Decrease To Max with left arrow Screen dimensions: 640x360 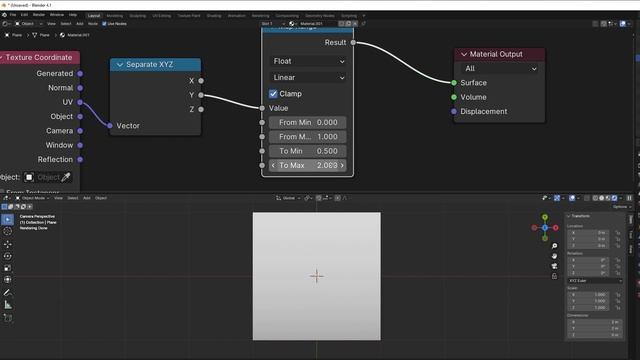(x=273, y=165)
